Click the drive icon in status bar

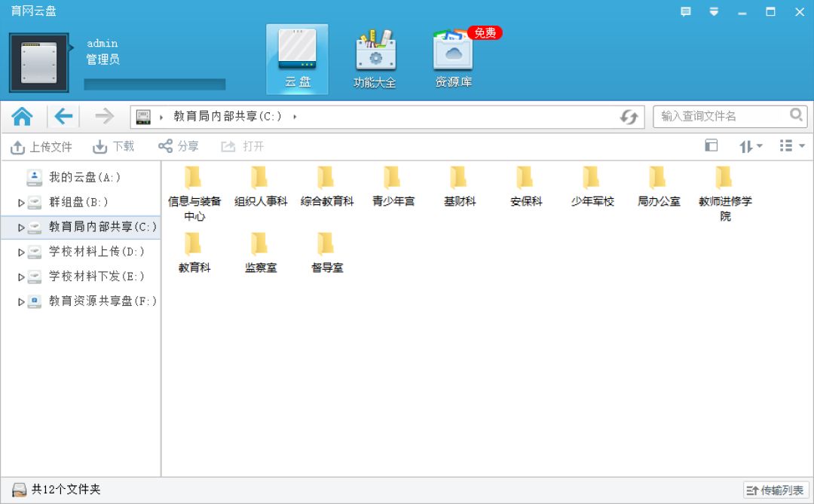click(19, 490)
